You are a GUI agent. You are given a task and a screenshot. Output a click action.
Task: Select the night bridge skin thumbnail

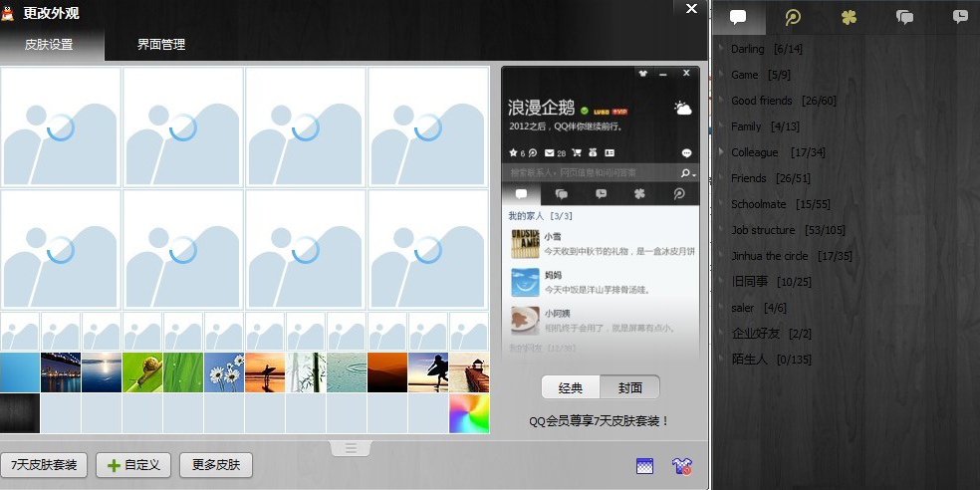pyautogui.click(x=61, y=372)
